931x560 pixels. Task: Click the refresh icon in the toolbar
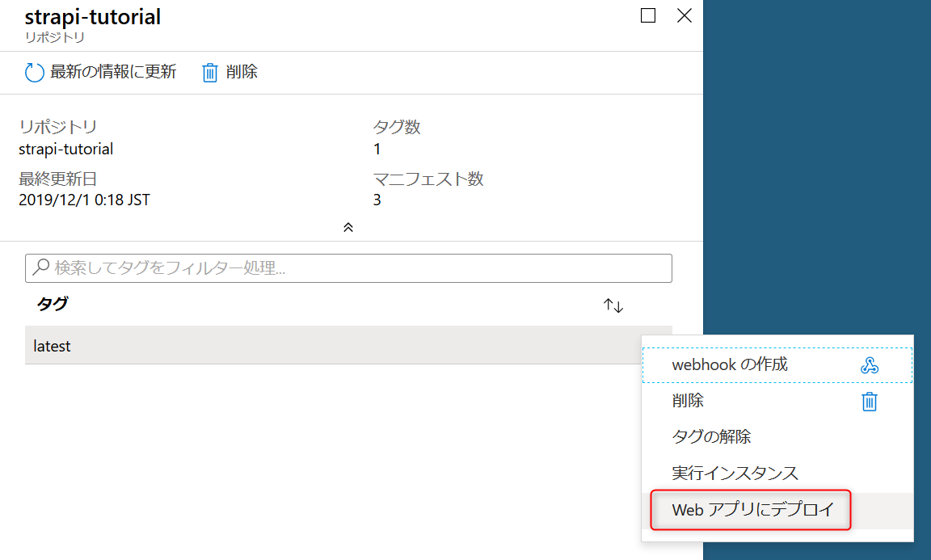(x=34, y=72)
